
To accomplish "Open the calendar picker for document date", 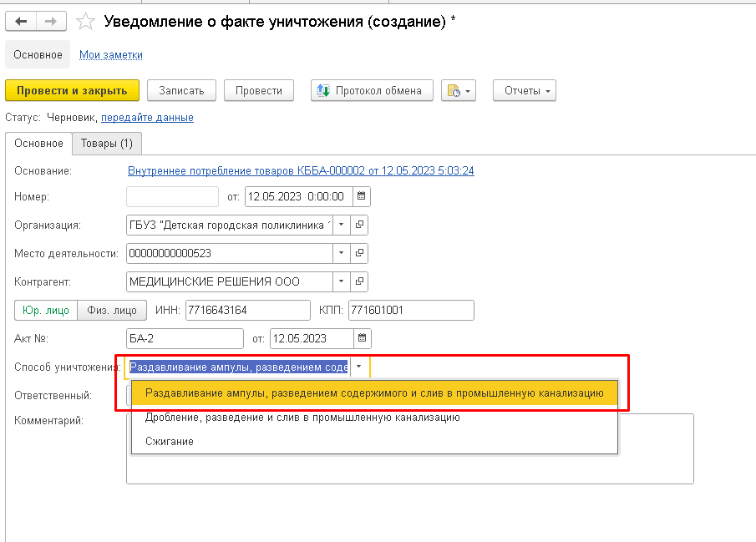I will 361,197.
